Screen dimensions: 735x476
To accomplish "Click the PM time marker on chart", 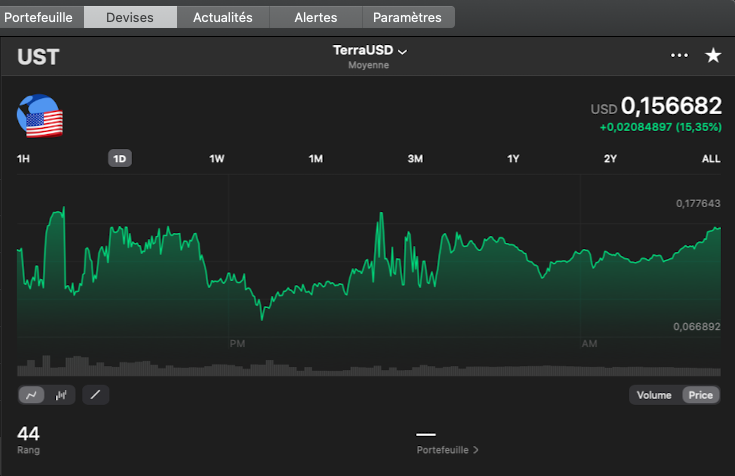I will (x=237, y=344).
